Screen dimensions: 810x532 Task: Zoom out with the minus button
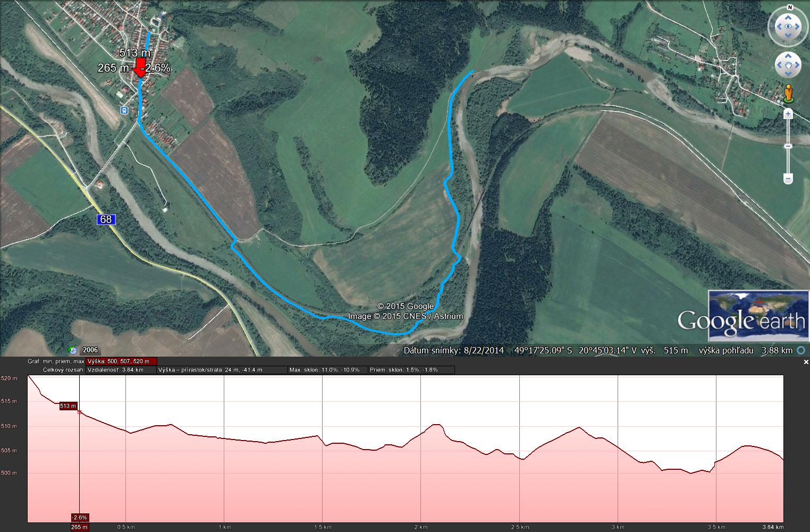788,180
